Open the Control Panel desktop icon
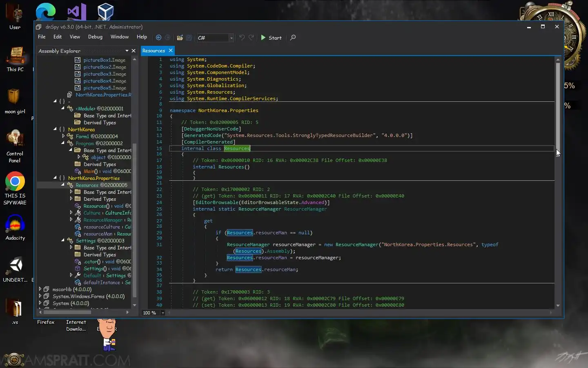 pos(15,146)
